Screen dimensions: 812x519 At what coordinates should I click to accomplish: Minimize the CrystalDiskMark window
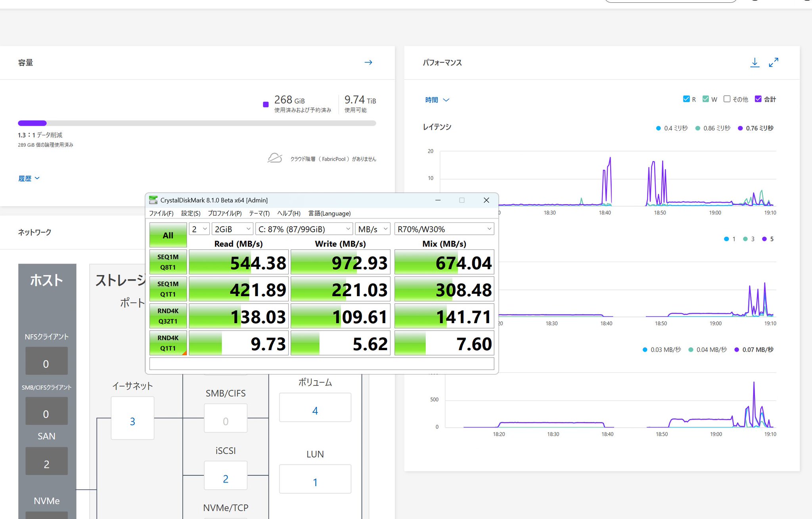(438, 200)
